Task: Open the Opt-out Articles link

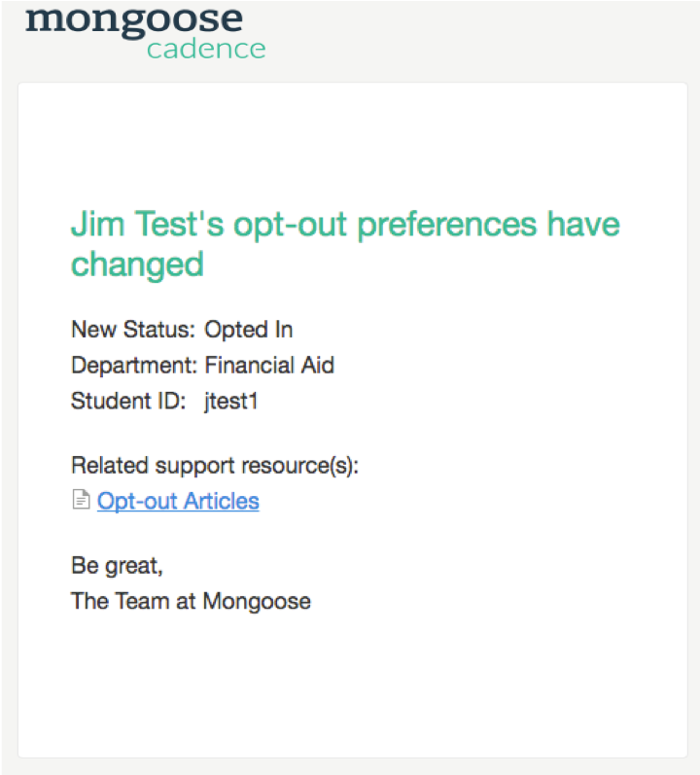Action: [178, 502]
